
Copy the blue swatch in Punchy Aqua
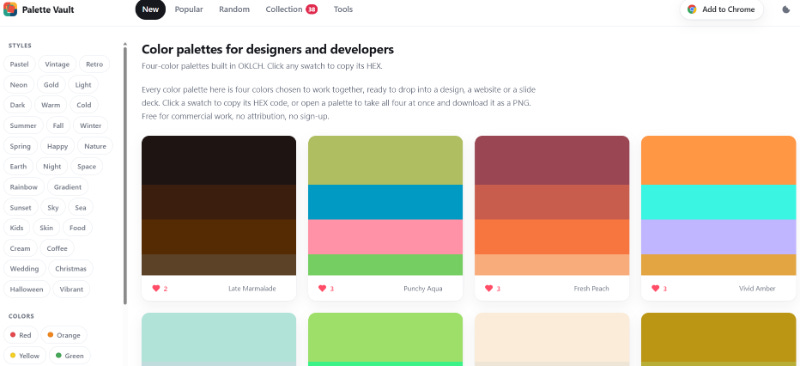385,202
